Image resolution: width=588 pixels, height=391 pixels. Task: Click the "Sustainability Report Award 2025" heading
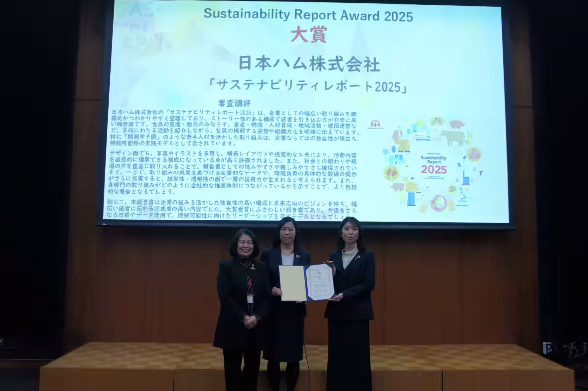tap(308, 14)
